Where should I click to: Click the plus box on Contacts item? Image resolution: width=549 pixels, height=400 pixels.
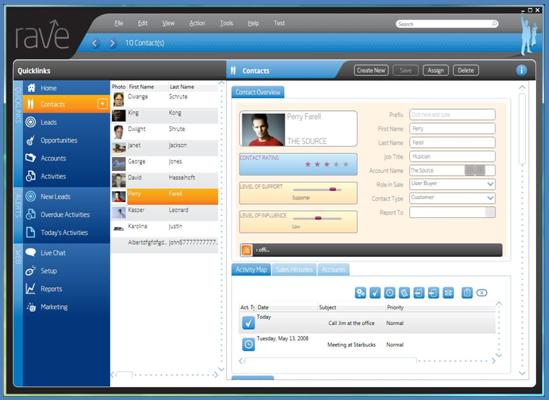pos(102,104)
